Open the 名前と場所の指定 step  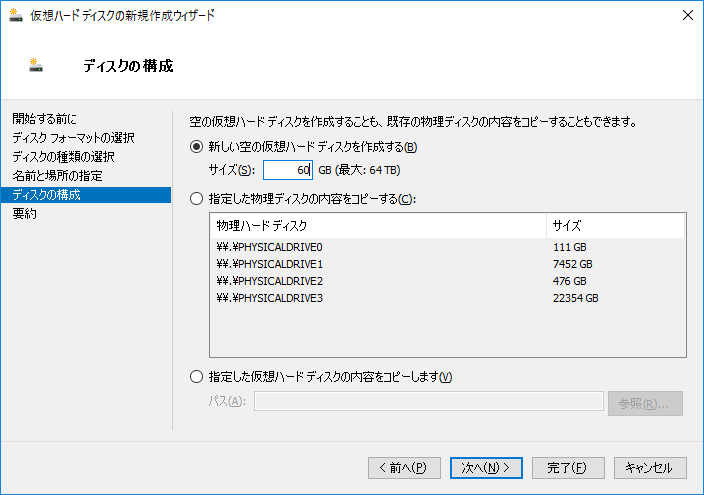pos(57,175)
